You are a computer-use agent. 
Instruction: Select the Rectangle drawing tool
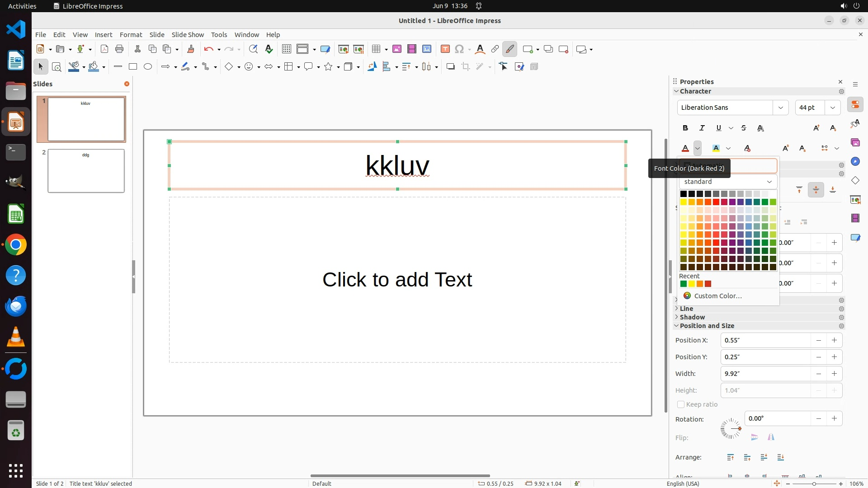(x=133, y=67)
